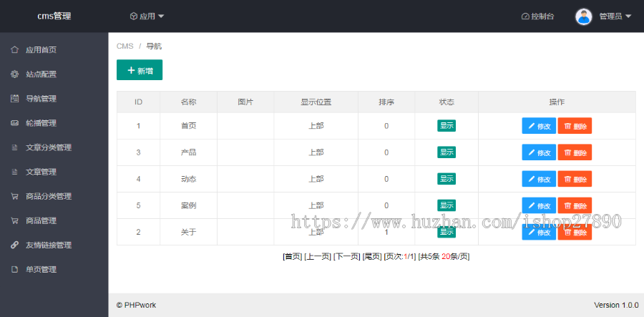Click the Version 1.0.0 footer text

click(x=616, y=305)
